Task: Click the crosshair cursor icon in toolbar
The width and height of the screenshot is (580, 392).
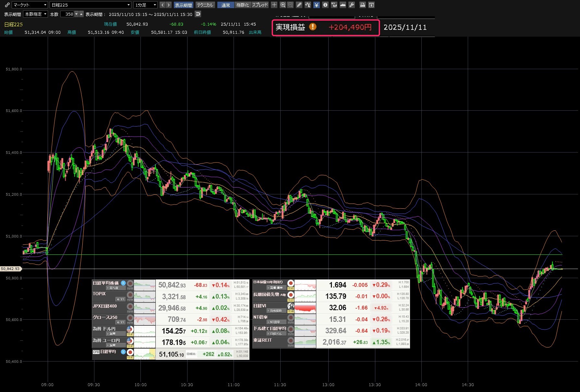Action: pyautogui.click(x=274, y=5)
